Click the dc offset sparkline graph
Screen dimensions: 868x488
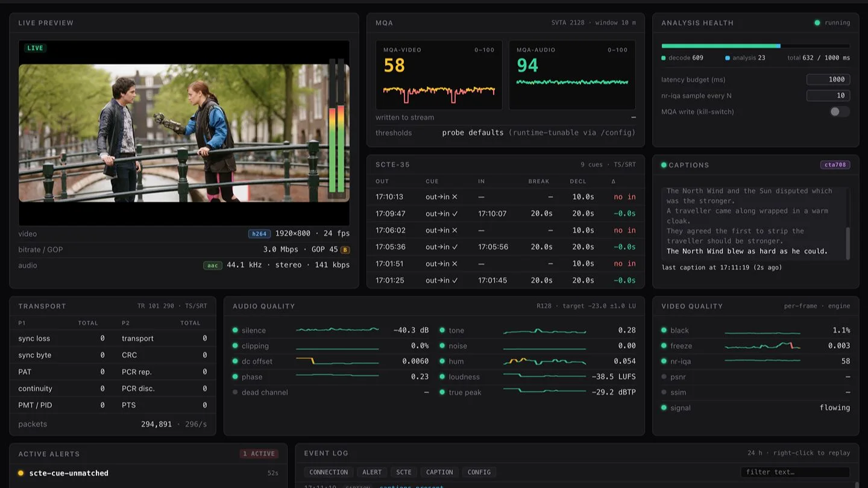coord(337,361)
